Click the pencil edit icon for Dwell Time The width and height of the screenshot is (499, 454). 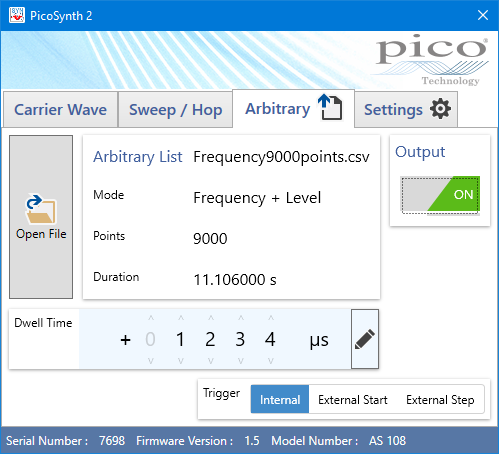point(365,339)
